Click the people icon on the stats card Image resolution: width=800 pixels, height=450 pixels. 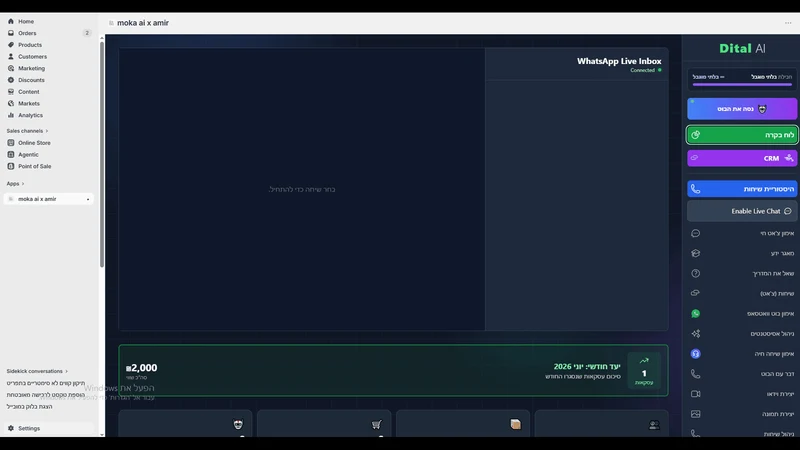coord(654,424)
